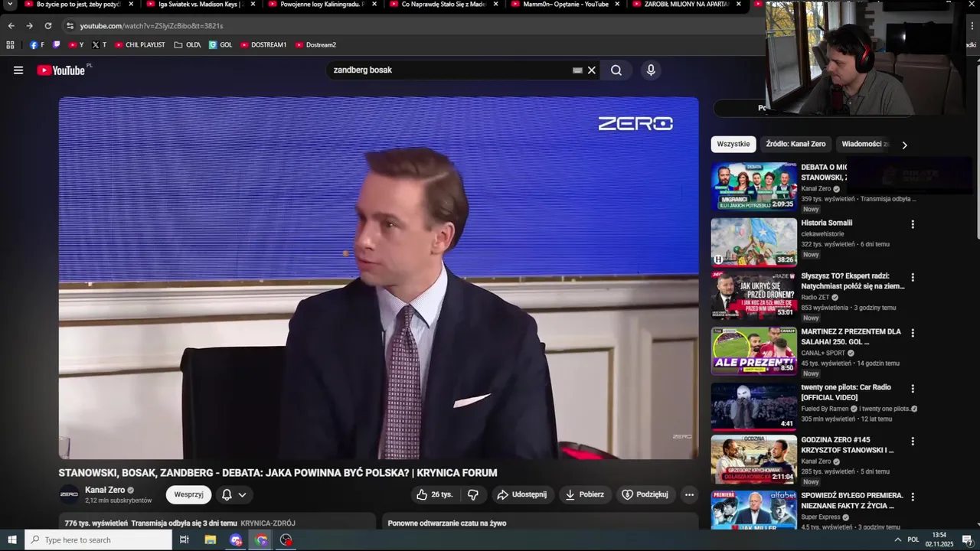Screen dimensions: 980x551
Task: Show hidden system tray icons
Action: click(897, 540)
